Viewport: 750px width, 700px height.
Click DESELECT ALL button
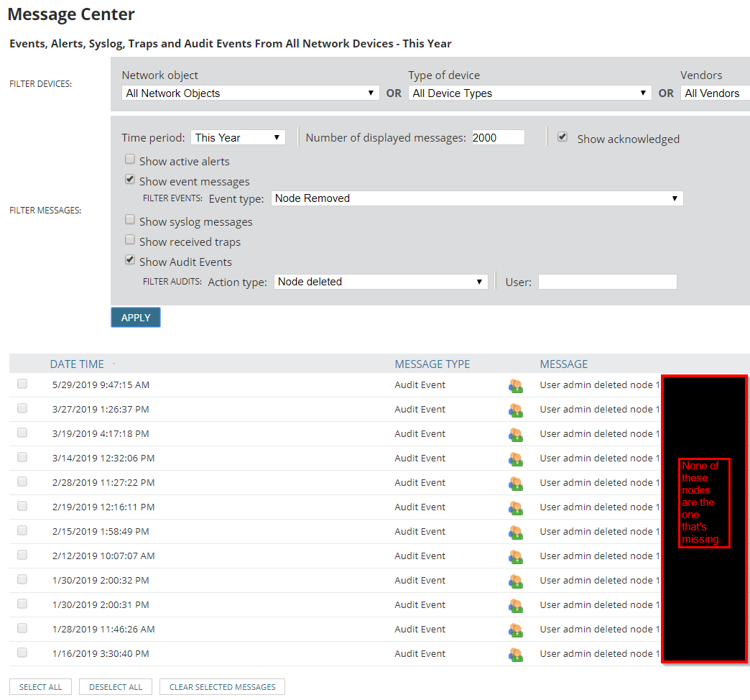[116, 686]
